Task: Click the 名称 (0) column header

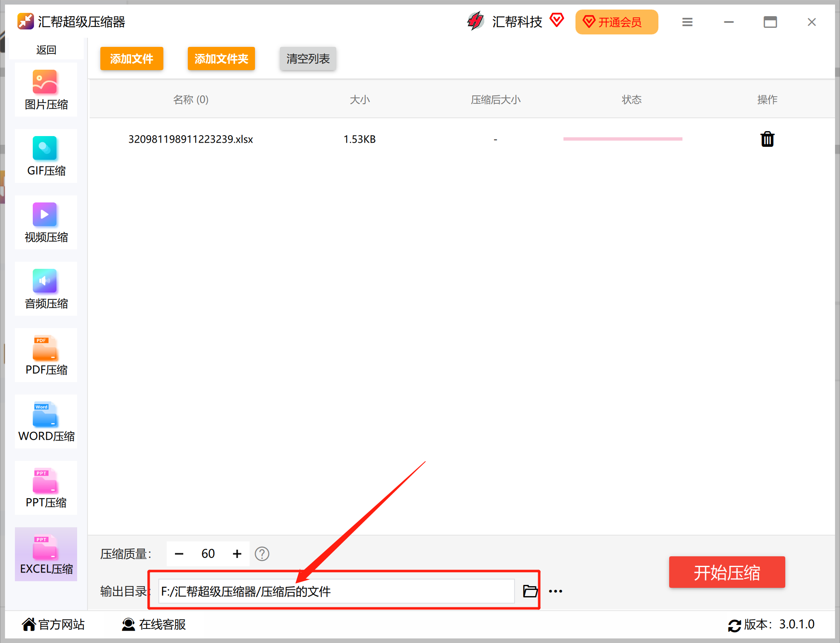Action: pos(191,100)
